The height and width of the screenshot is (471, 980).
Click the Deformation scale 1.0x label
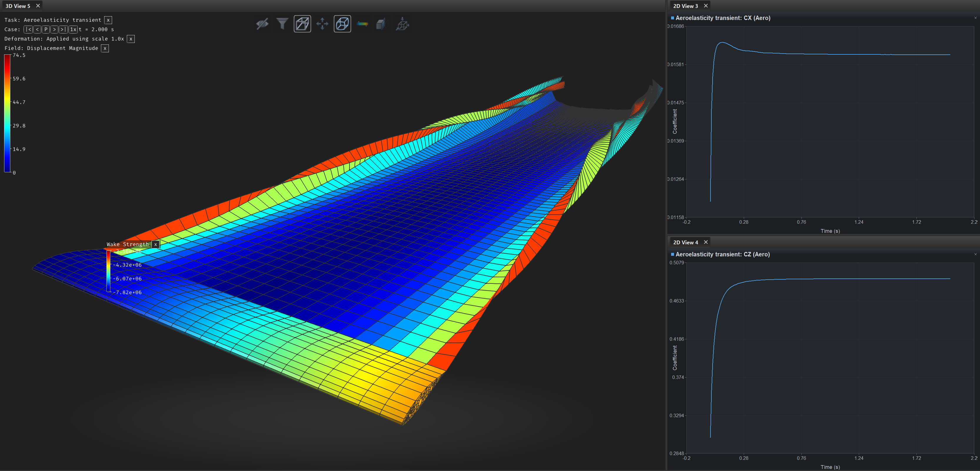tap(64, 39)
